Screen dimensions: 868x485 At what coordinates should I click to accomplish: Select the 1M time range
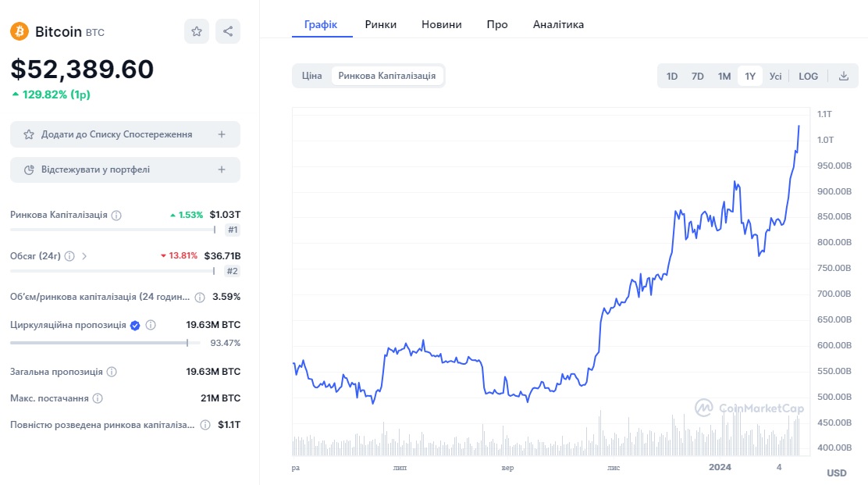pos(724,77)
